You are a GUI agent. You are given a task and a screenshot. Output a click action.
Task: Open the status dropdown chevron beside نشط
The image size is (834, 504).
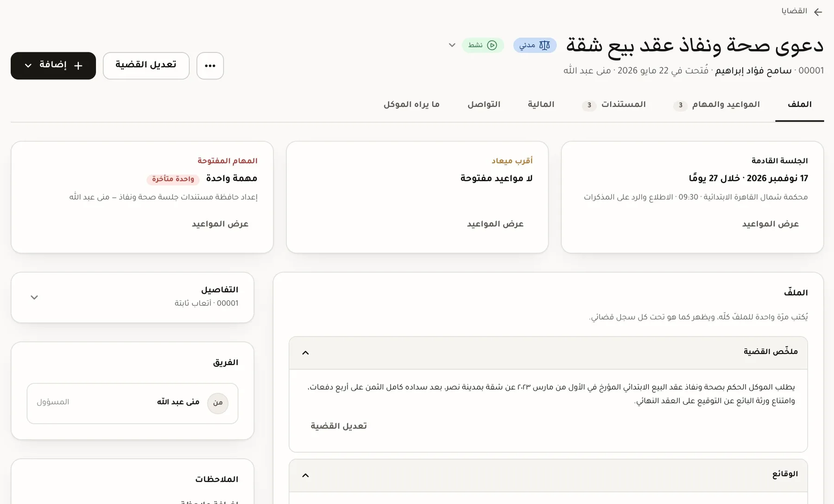point(452,45)
